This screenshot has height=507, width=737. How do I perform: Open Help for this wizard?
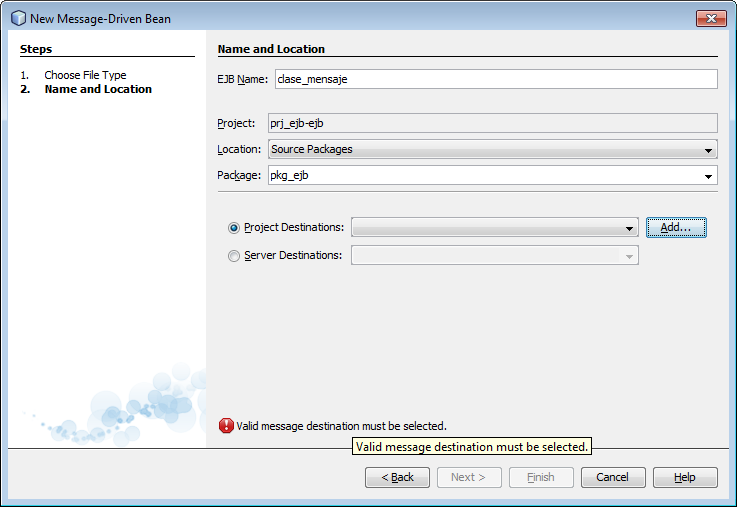685,478
